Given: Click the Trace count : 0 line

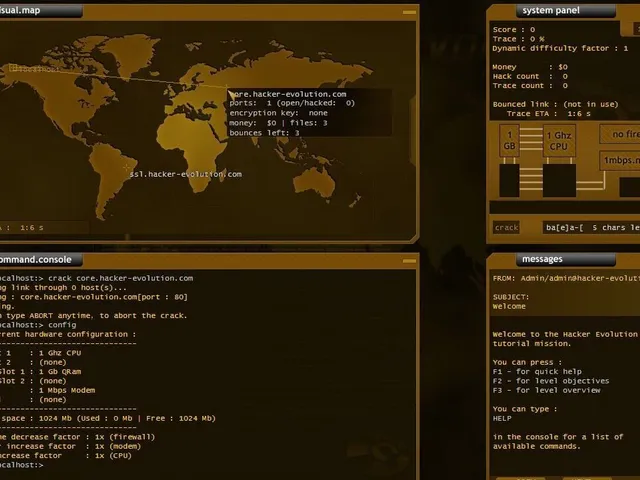Looking at the screenshot, I should point(530,86).
